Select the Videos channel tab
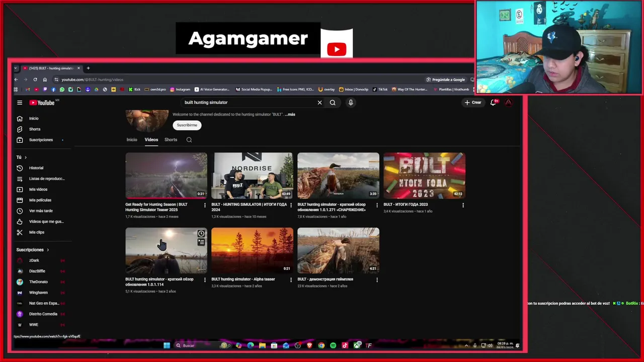 pyautogui.click(x=151, y=140)
